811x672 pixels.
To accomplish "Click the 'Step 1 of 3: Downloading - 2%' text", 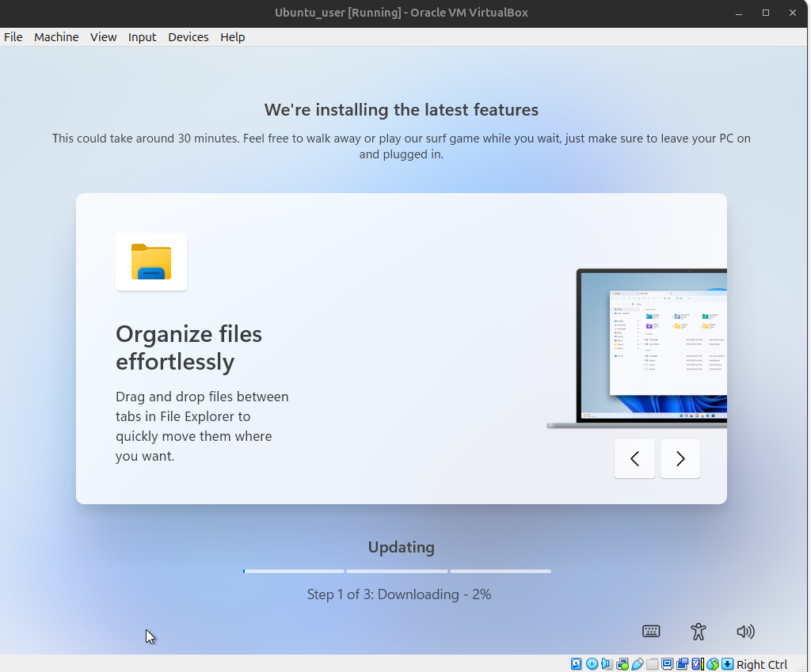I will pos(399,594).
